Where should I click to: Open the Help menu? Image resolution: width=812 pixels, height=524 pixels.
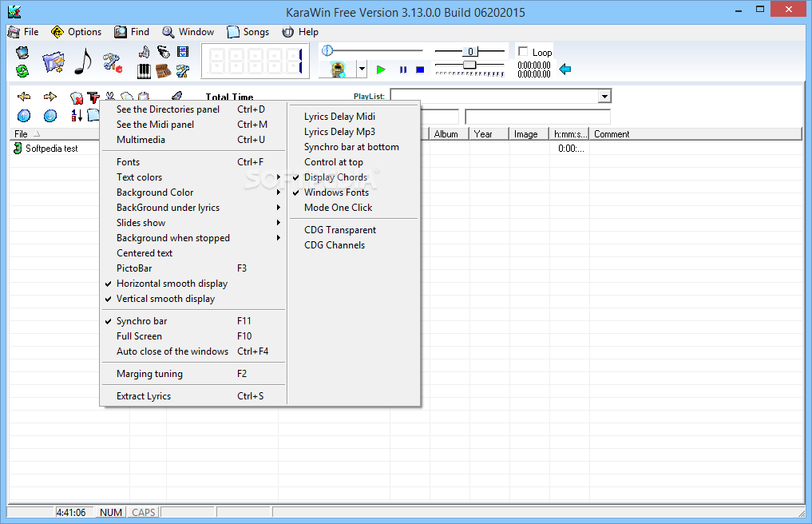pos(300,32)
